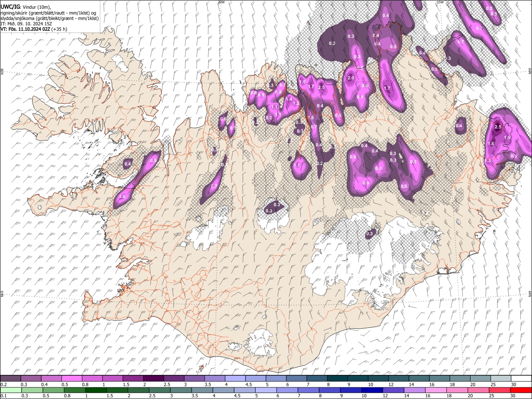Select the rain scale swatch between 7 and 8
The width and height of the screenshot is (532, 399).
coord(308,390)
